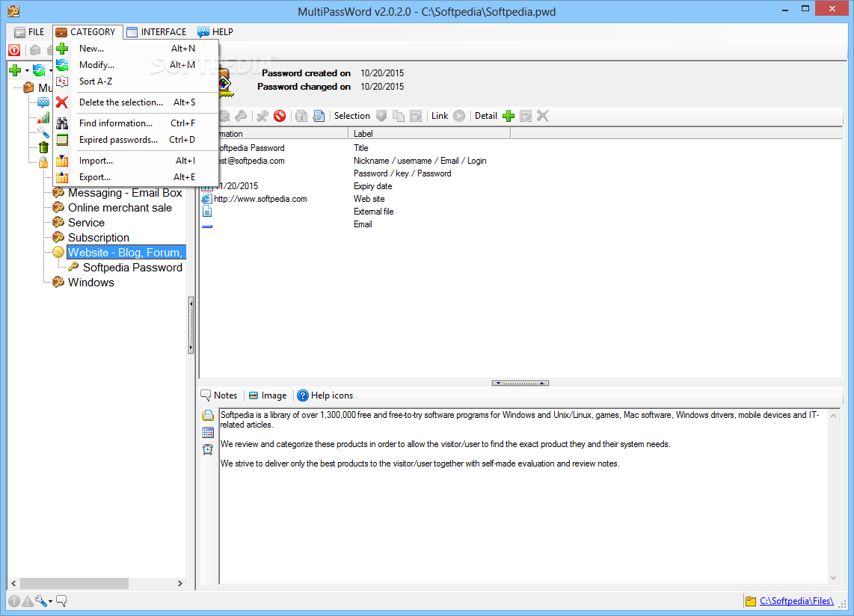Select Messaging - Email Box category
The width and height of the screenshot is (854, 616).
click(125, 193)
